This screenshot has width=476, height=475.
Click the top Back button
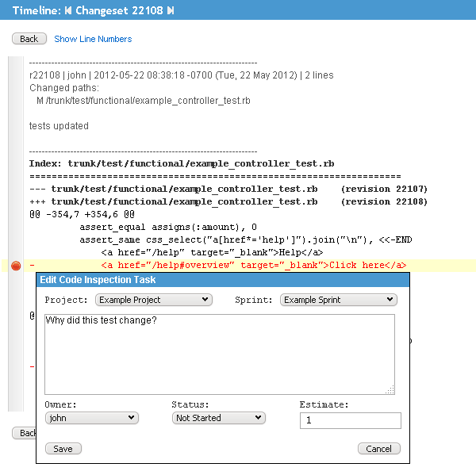(29, 39)
